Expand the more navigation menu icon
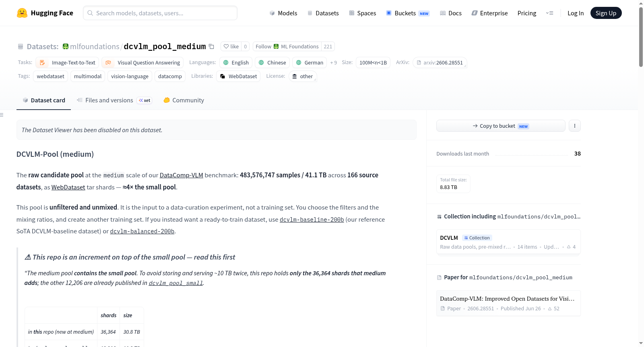644x347 pixels. point(549,13)
